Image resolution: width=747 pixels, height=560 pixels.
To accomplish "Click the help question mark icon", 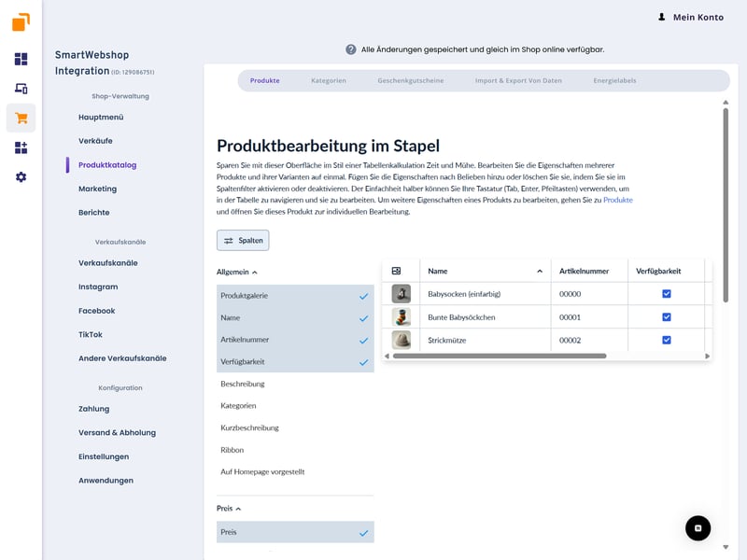I will point(351,49).
